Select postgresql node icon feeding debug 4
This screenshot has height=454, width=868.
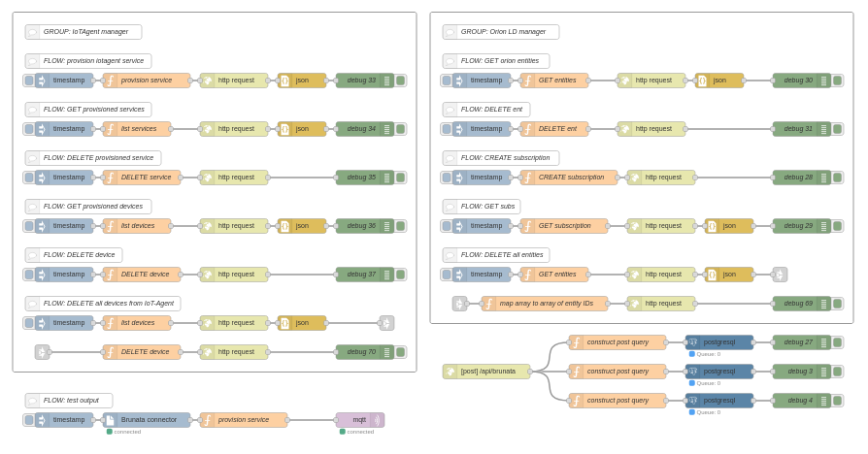(692, 401)
